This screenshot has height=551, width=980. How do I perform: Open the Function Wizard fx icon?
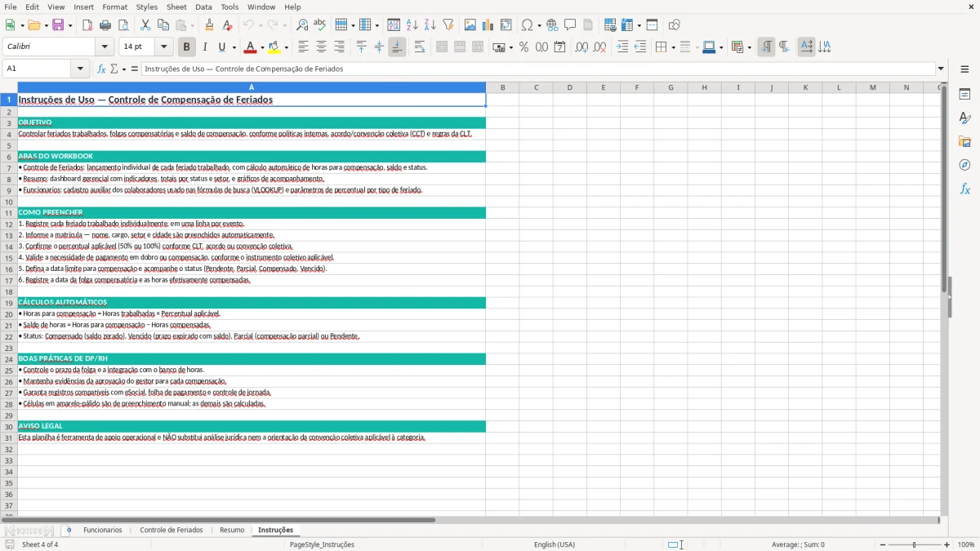(101, 69)
